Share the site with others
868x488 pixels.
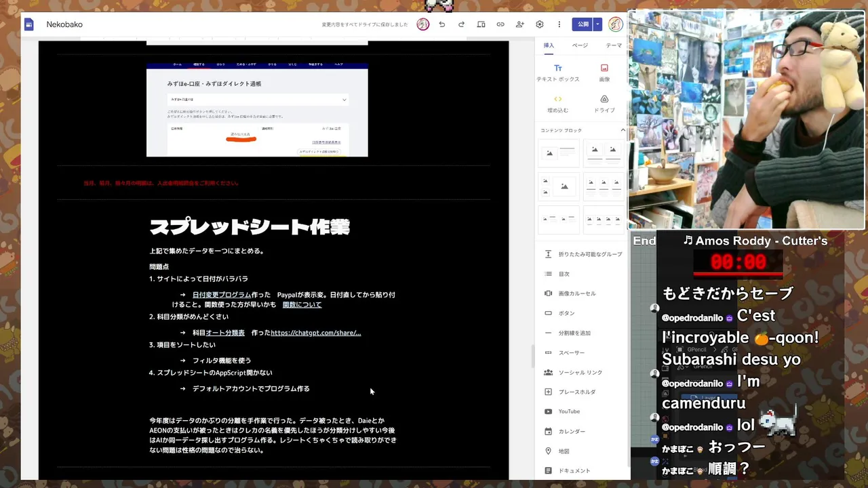520,24
